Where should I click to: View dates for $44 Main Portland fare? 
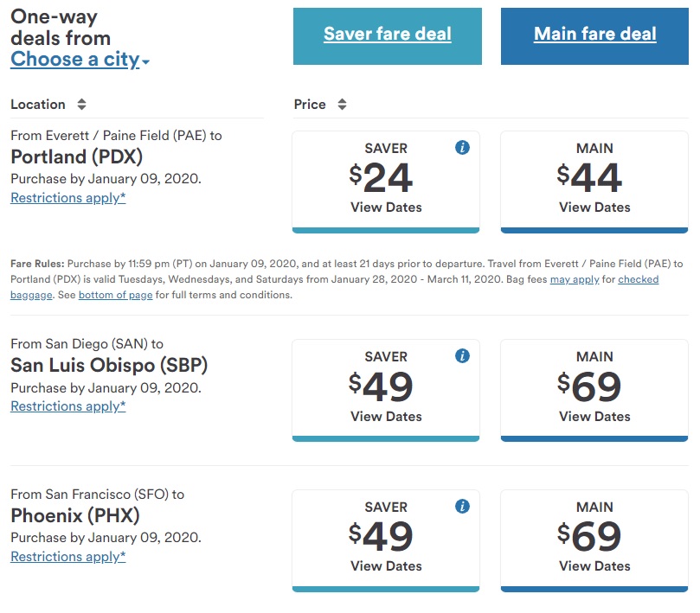pos(594,208)
